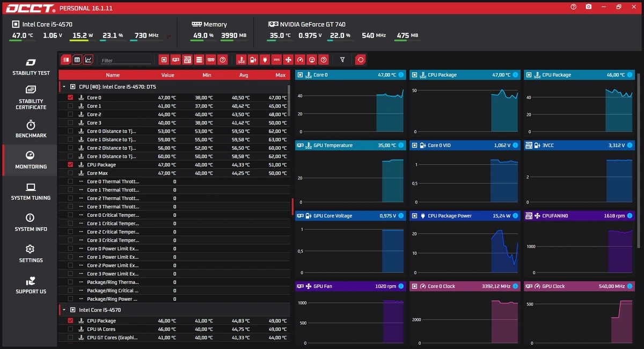Screen dimensions: 644x349
Task: Check the CPU IA Cores checkbox
Action: [x=70, y=329]
